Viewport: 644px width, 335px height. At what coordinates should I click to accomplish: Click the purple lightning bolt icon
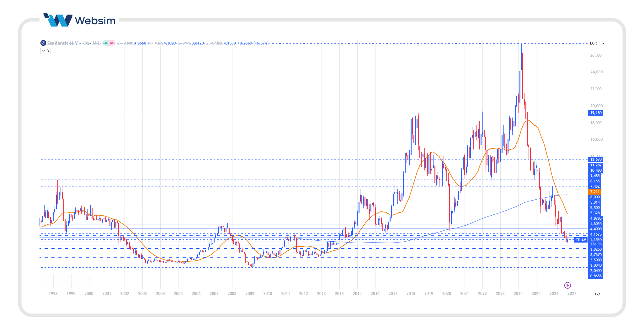pos(567,285)
